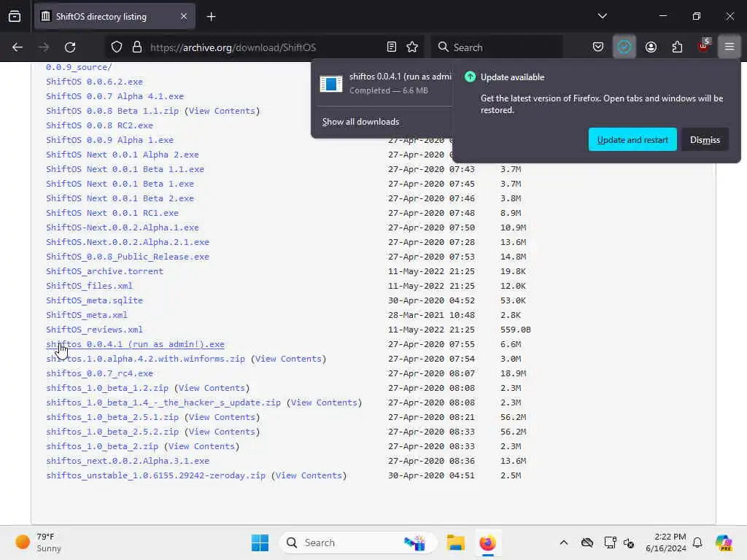Open the Firefox View icon
Viewport: 747px width, 560px height.
(x=15, y=17)
